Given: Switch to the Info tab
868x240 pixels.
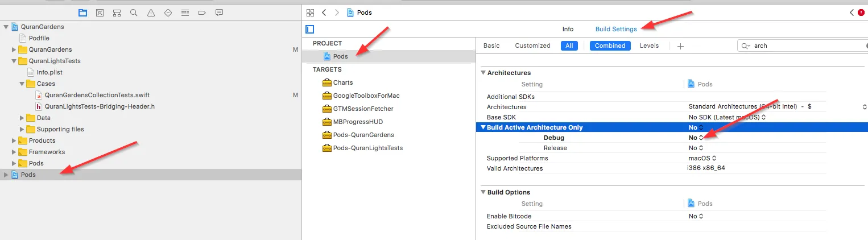Looking at the screenshot, I should click(x=568, y=29).
